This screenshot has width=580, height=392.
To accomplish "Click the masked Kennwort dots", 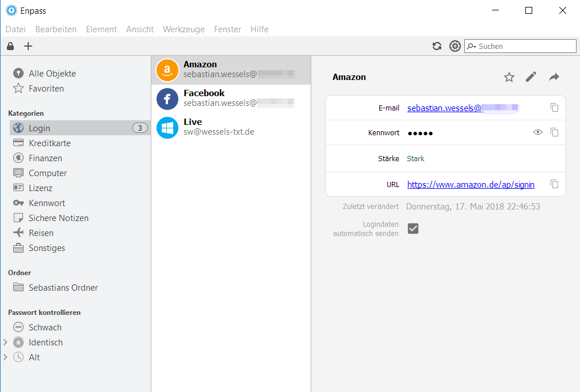I will (420, 134).
